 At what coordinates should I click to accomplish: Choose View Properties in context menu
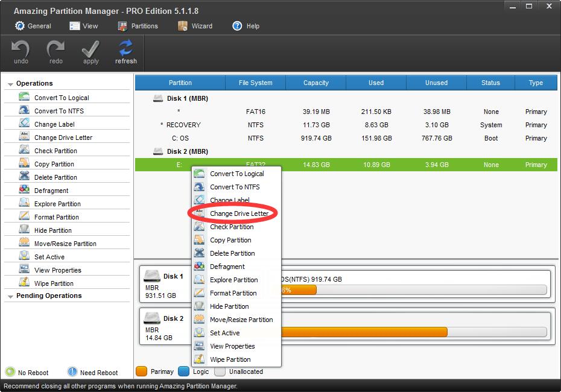[x=236, y=346]
